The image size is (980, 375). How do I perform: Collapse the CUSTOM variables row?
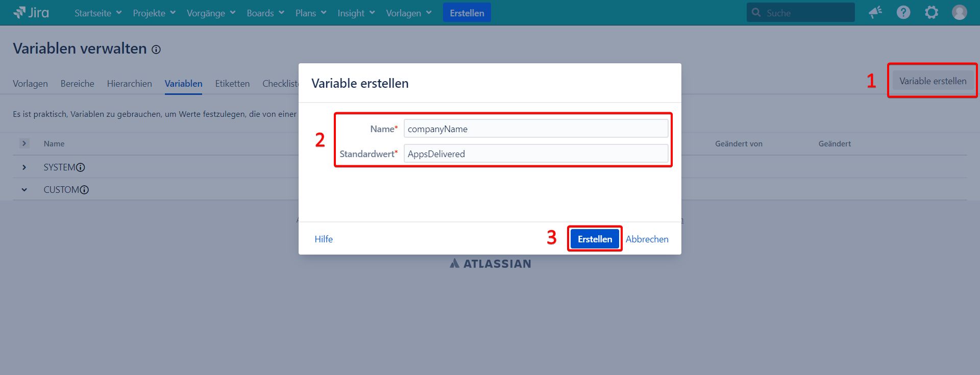click(24, 190)
